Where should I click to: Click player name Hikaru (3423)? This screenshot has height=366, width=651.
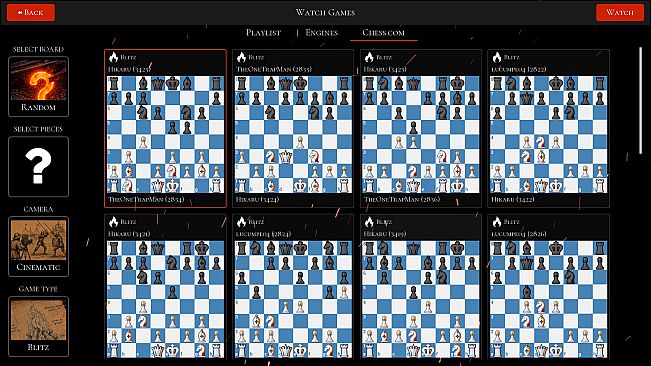pos(385,69)
